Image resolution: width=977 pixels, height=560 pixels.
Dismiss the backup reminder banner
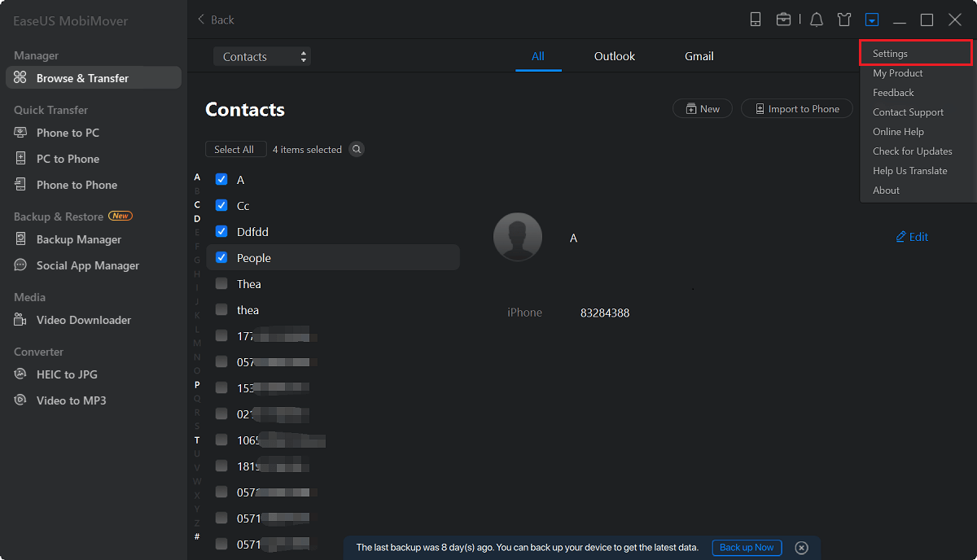point(801,548)
